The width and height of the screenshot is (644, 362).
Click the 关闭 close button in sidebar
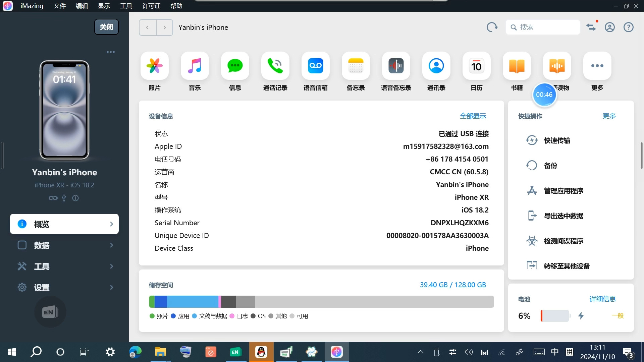(106, 27)
